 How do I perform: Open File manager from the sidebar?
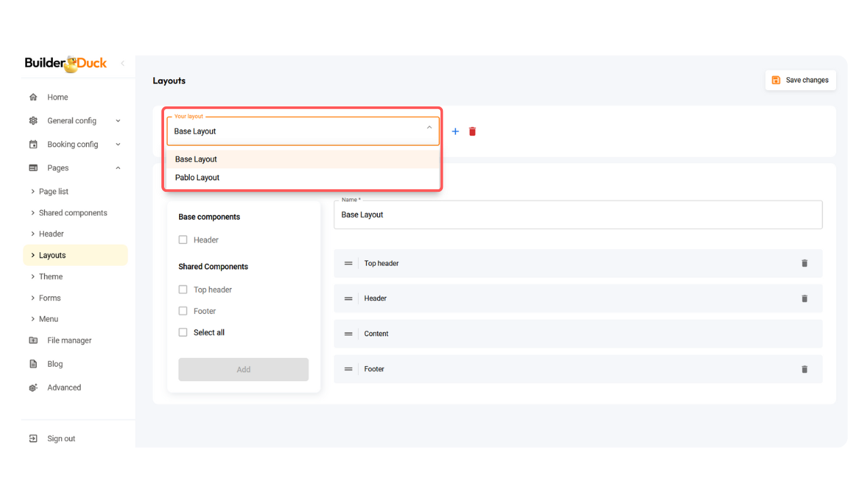(x=68, y=340)
